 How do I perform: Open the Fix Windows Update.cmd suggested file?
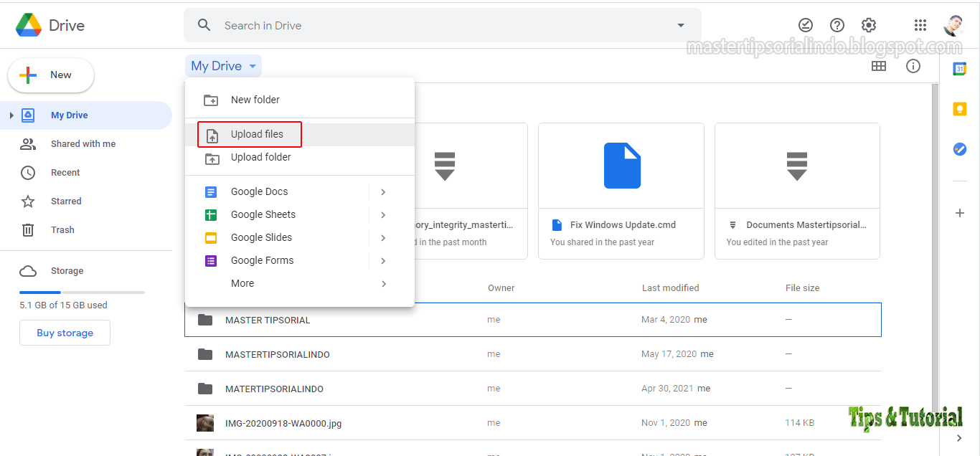coord(621,183)
